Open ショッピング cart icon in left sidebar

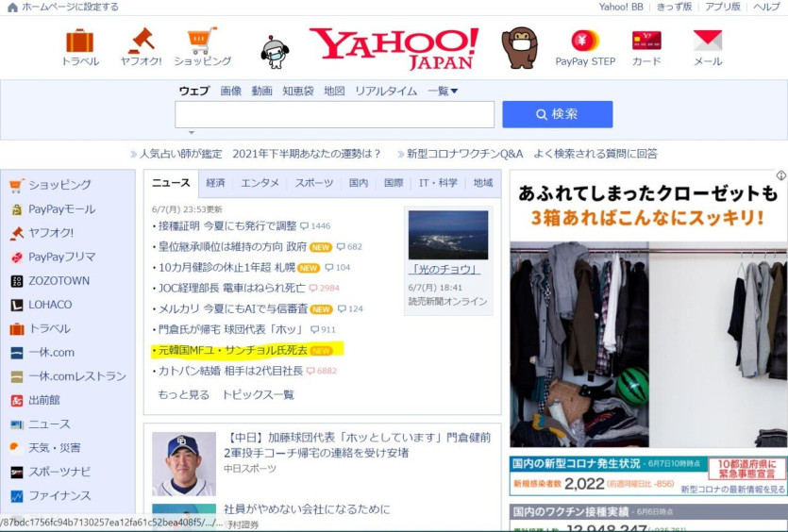[16, 186]
